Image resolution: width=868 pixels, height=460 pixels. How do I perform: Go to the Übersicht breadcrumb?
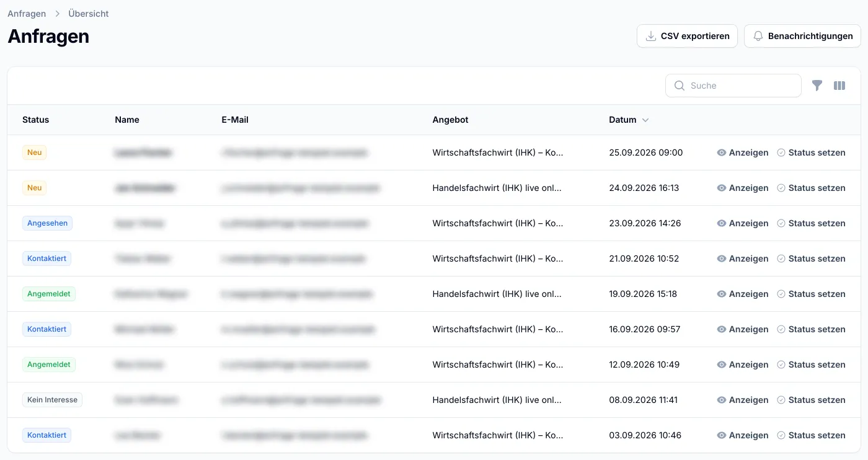[x=89, y=14]
